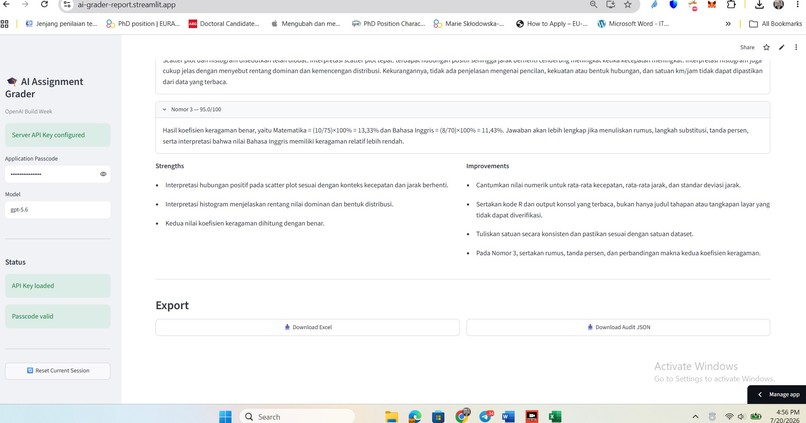The width and height of the screenshot is (806, 423).
Task: Open the Streamlit app three-dot menu
Action: (x=796, y=47)
